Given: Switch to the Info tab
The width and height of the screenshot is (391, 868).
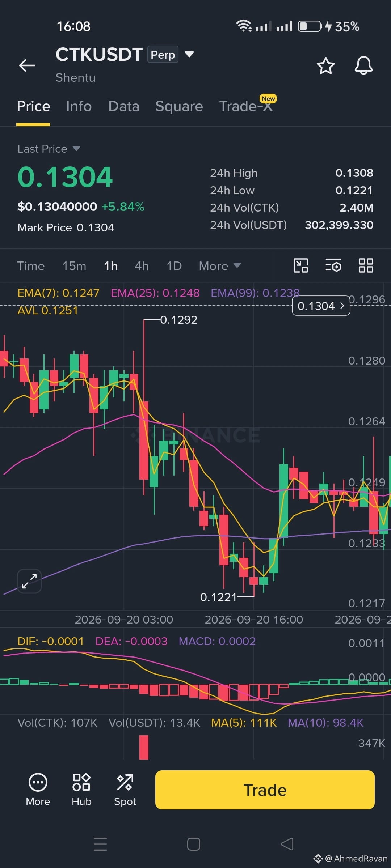Looking at the screenshot, I should point(79,106).
